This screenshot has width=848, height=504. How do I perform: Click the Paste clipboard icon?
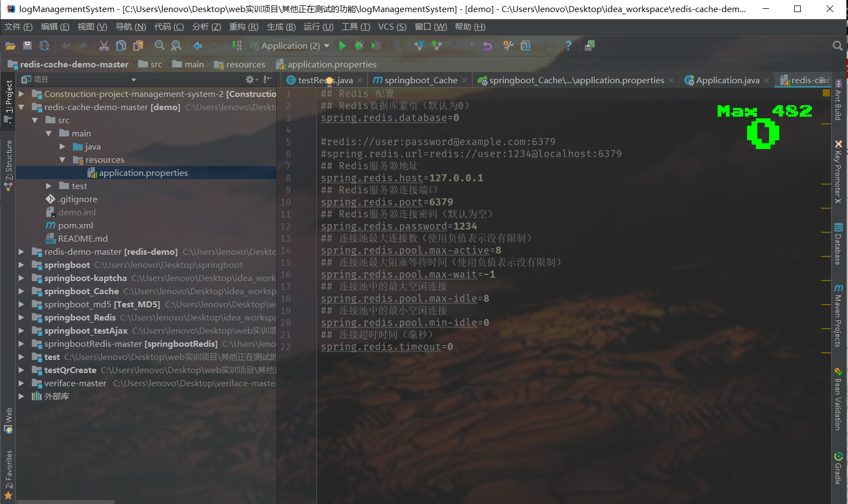coord(138,46)
